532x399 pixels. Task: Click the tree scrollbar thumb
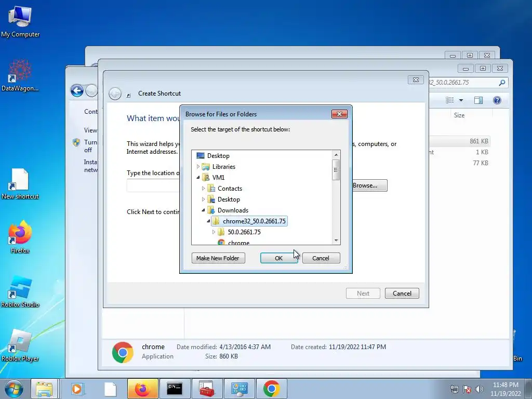336,170
